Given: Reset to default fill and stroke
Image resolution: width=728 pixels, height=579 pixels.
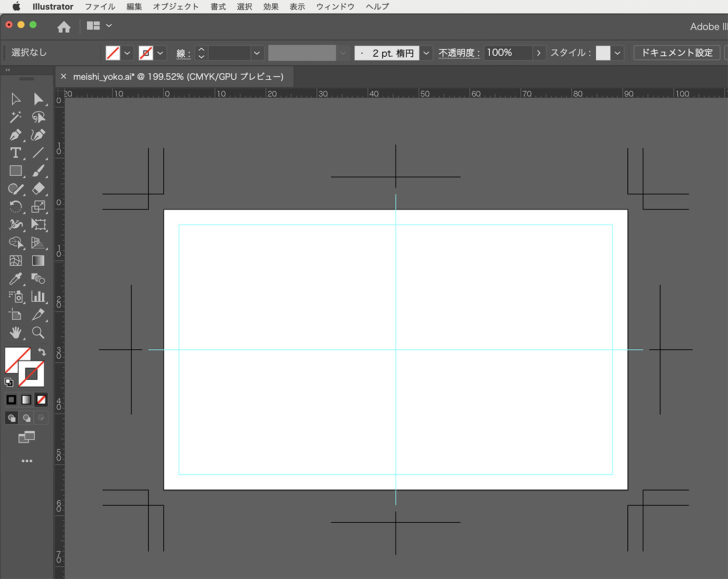Looking at the screenshot, I should (x=9, y=382).
